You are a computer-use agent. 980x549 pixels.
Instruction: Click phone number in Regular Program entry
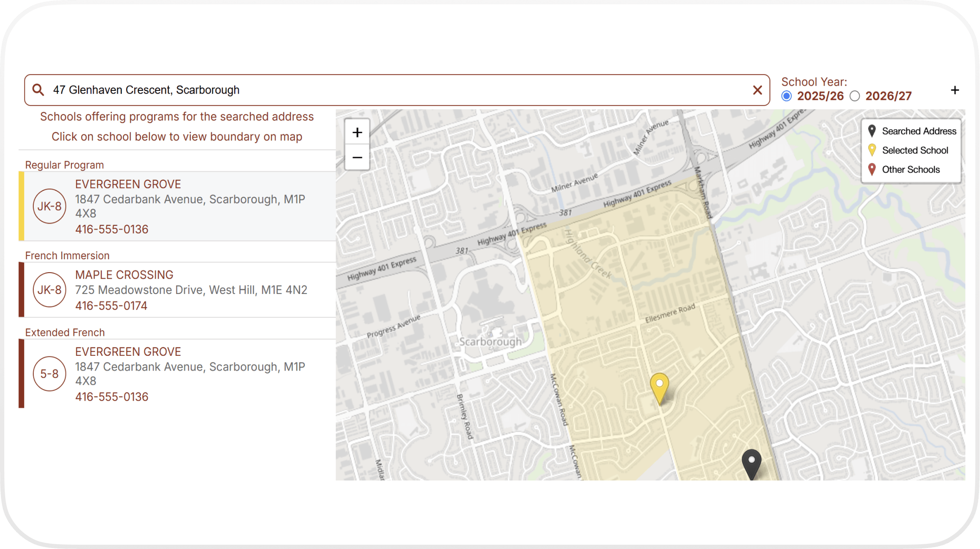click(112, 229)
